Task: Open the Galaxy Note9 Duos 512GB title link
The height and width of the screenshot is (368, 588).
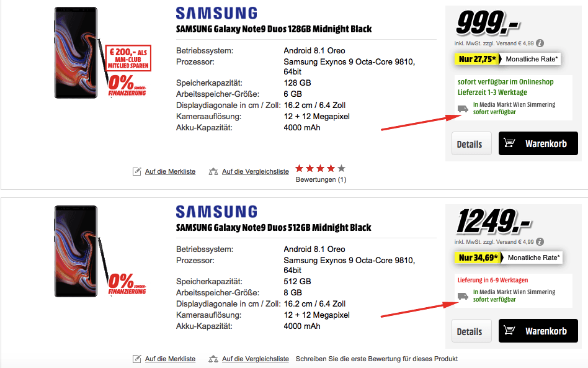Action: pos(274,228)
